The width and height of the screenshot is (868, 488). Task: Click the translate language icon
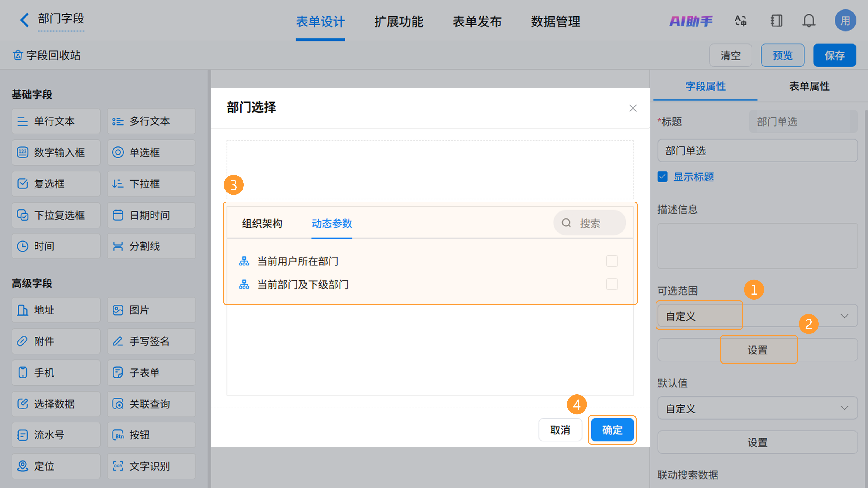741,21
